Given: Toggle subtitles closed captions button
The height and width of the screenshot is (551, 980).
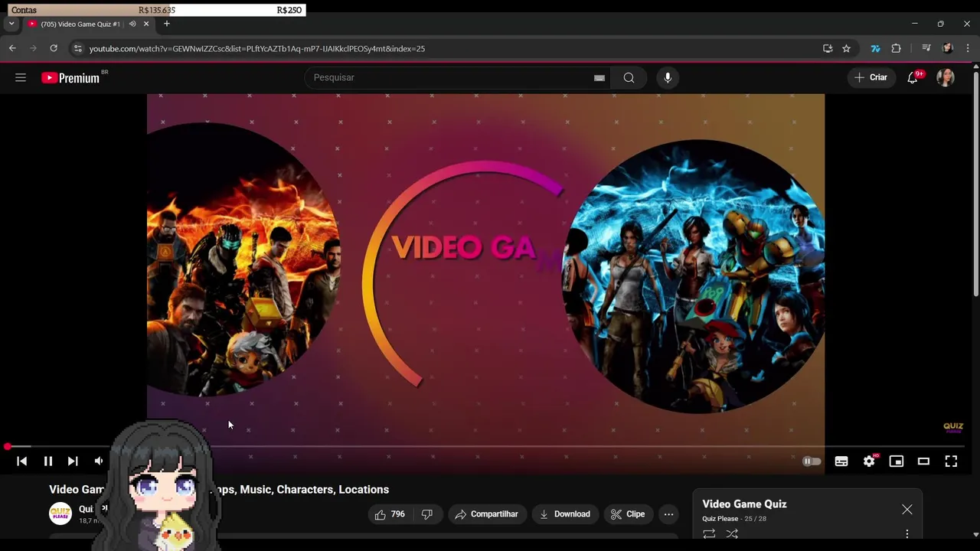Looking at the screenshot, I should (x=841, y=461).
